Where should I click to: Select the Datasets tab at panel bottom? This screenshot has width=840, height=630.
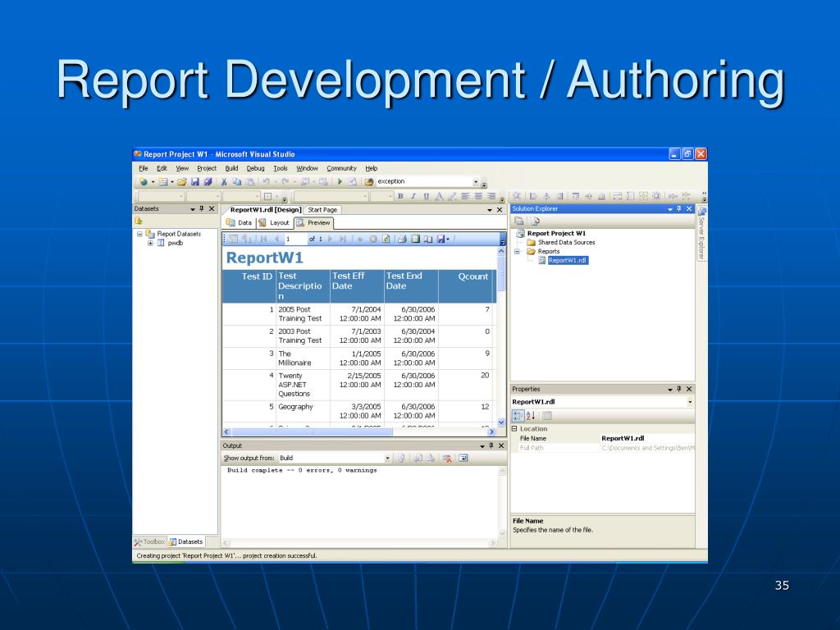point(186,541)
